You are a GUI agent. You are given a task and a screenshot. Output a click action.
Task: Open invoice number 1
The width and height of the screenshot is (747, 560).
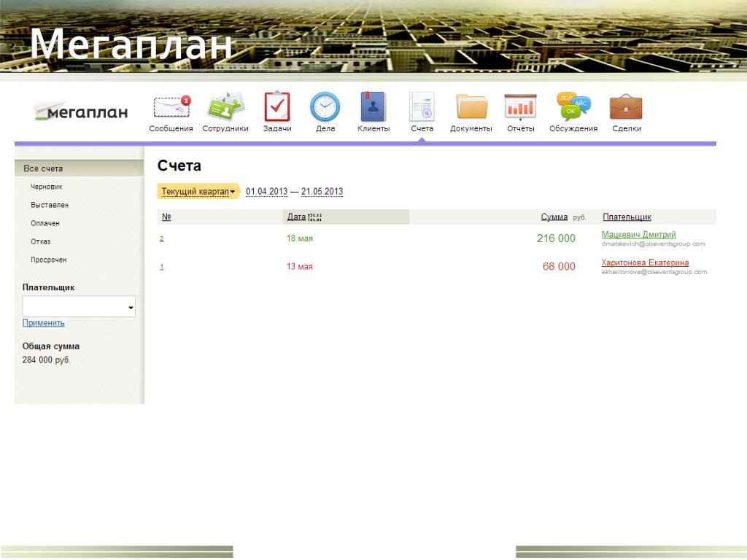click(x=161, y=267)
